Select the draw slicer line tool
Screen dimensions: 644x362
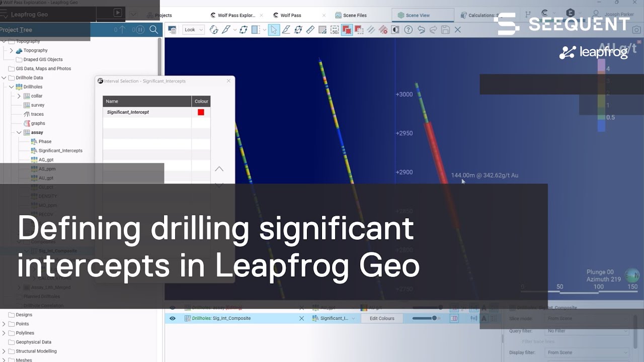pyautogui.click(x=226, y=30)
